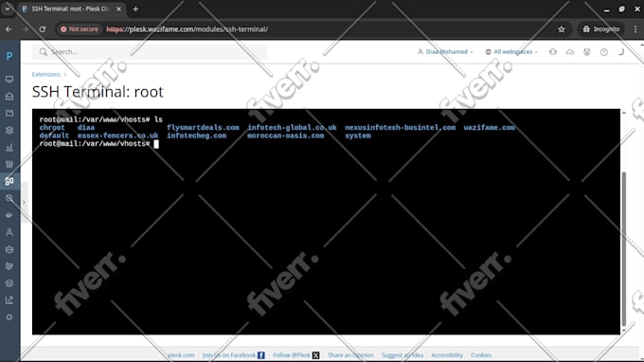Image resolution: width=644 pixels, height=362 pixels.
Task: Click 'flysmartdeals.com' in terminal output
Action: [203, 128]
